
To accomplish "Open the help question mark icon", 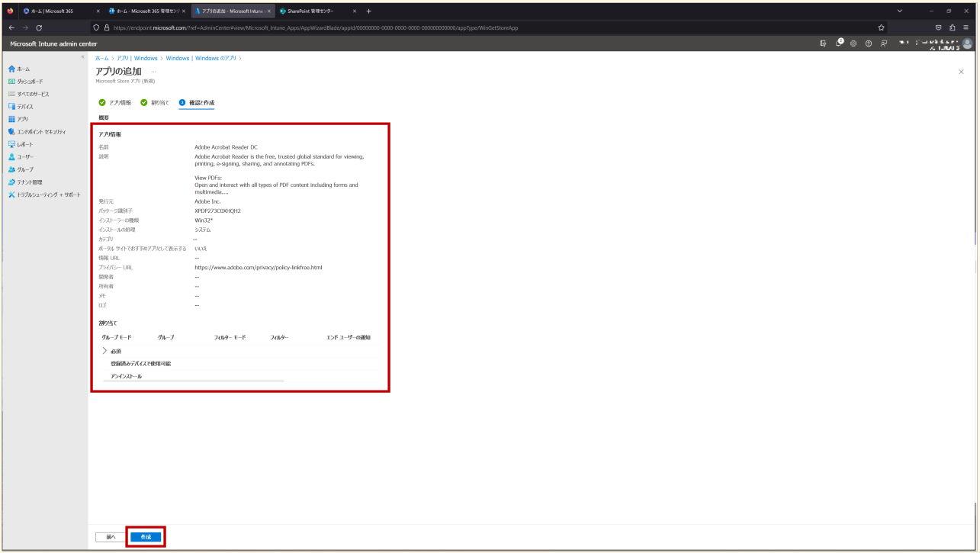I will pyautogui.click(x=869, y=43).
